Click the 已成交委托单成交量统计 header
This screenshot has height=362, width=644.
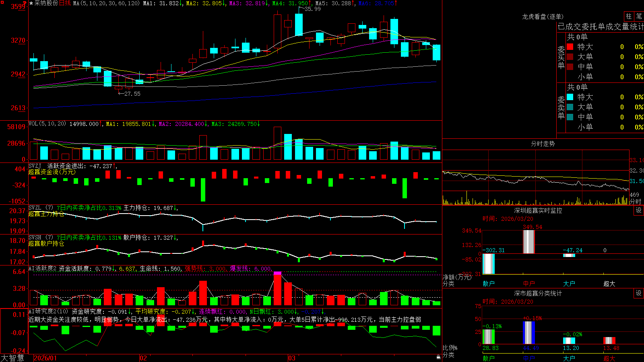click(601, 27)
